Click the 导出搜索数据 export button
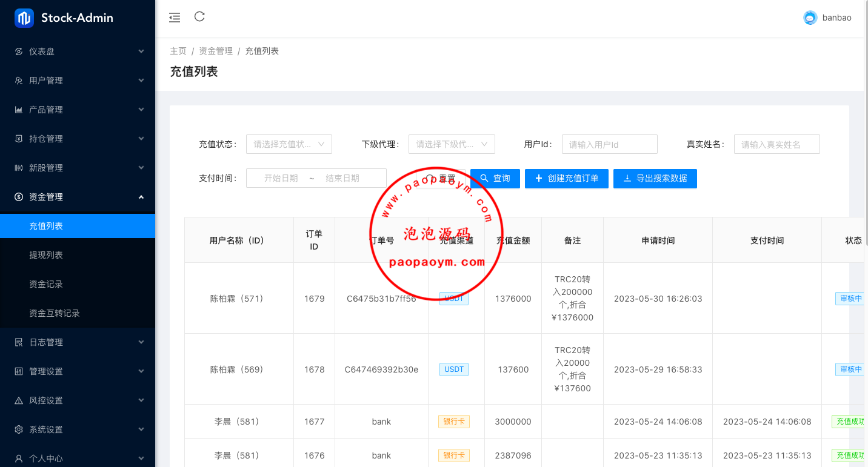This screenshot has width=868, height=467. click(655, 179)
